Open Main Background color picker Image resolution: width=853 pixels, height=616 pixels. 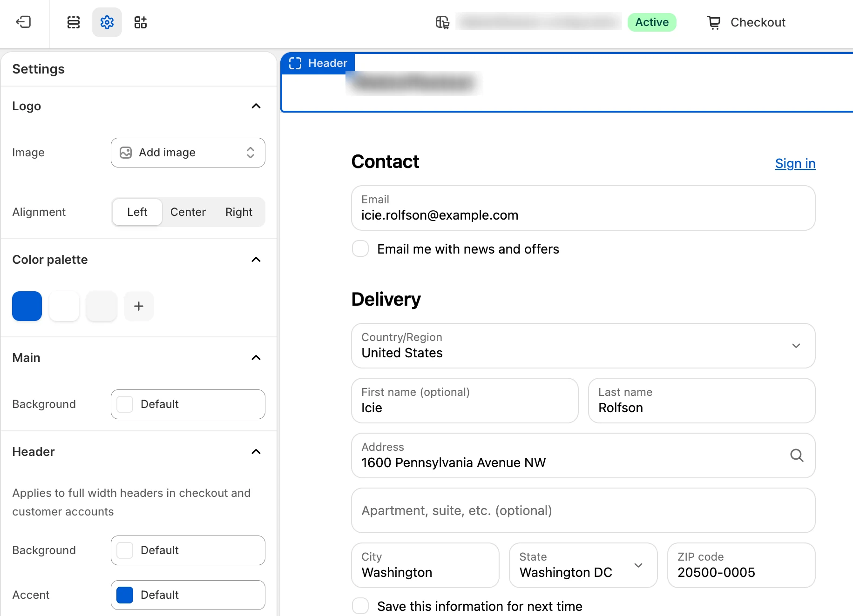click(188, 404)
